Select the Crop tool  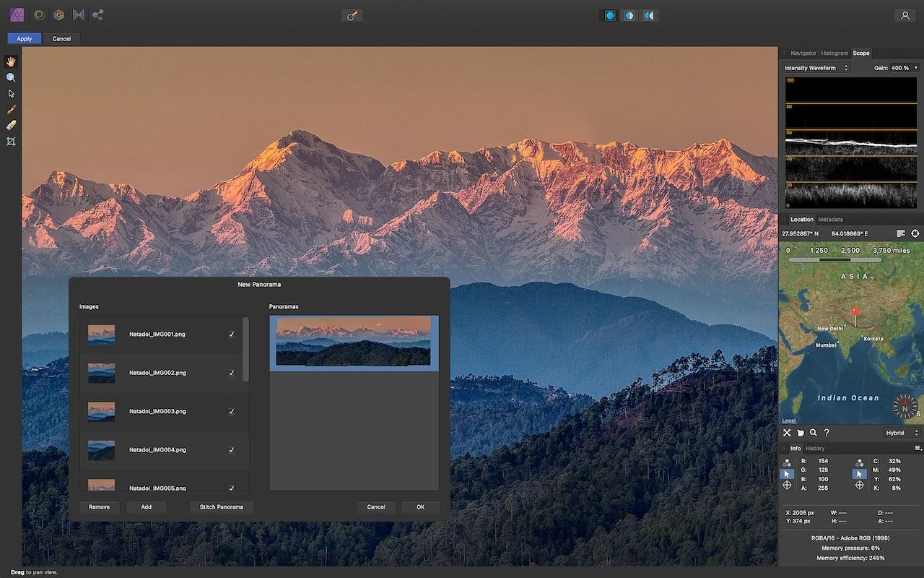click(11, 141)
